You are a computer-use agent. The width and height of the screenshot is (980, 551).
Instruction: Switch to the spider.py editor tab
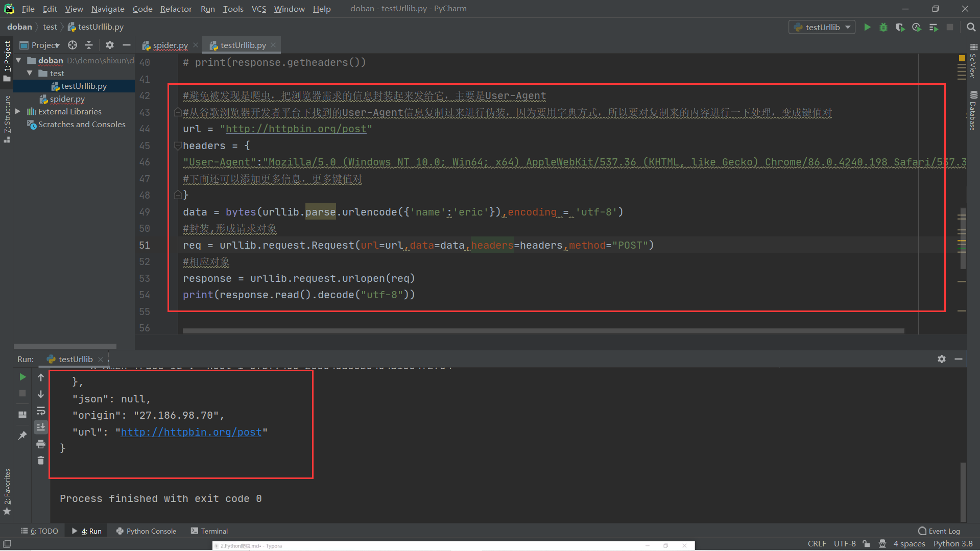click(170, 45)
